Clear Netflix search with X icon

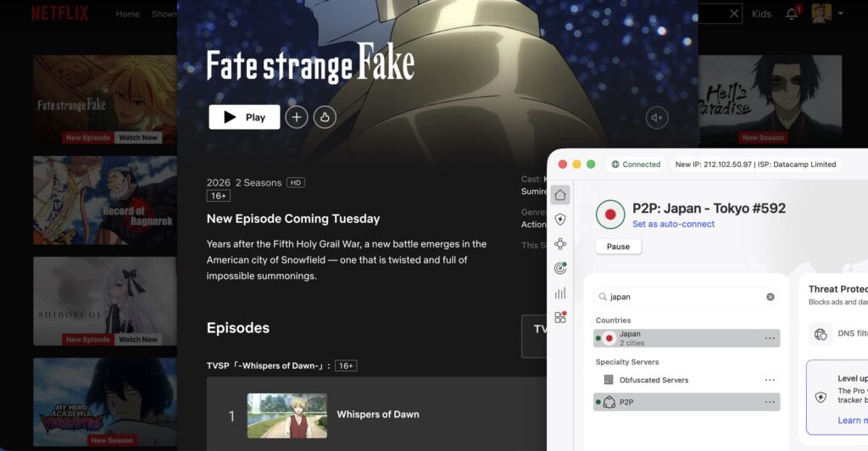tap(734, 14)
